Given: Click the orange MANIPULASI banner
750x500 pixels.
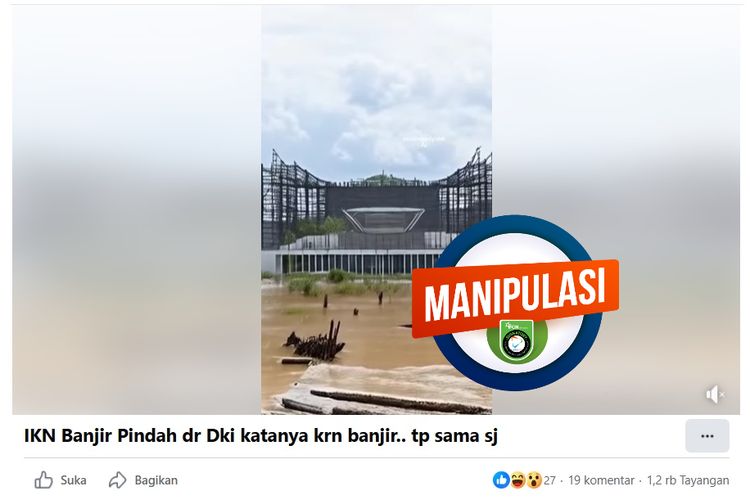Looking at the screenshot, I should (515, 298).
